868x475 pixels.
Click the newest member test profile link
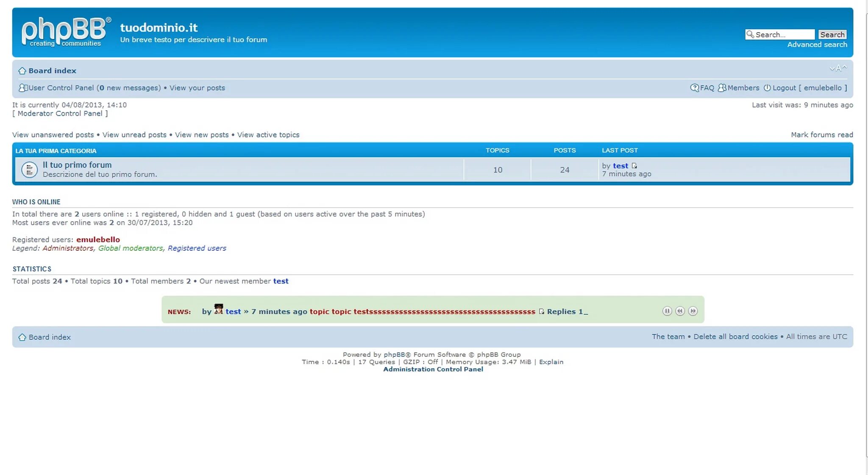click(x=281, y=281)
